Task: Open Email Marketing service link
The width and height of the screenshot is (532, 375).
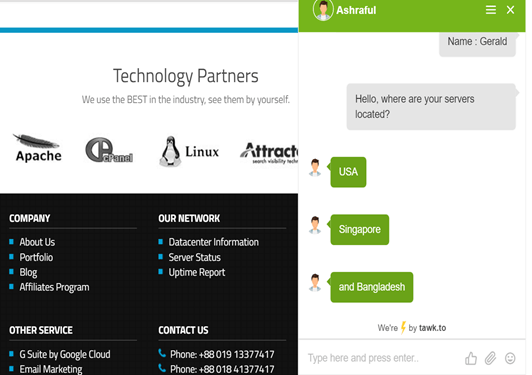Action: tap(51, 369)
